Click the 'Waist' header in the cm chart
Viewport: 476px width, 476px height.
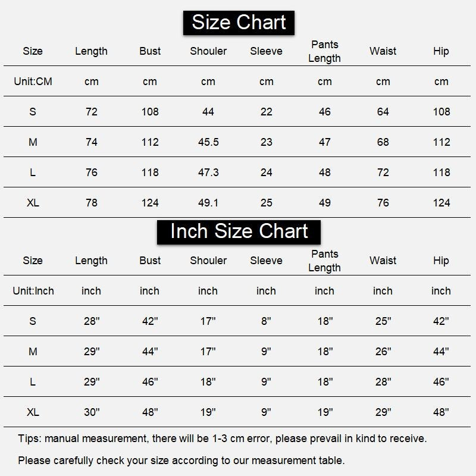pos(383,51)
